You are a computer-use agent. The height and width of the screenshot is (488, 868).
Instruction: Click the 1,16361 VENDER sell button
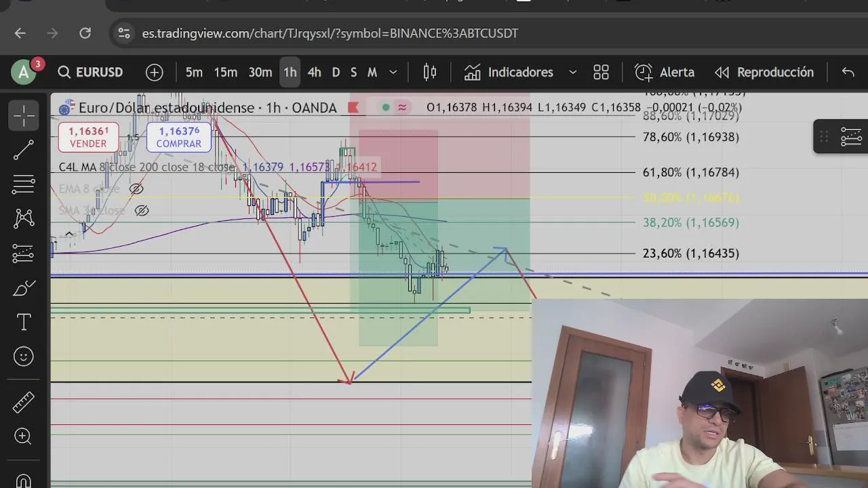click(88, 137)
